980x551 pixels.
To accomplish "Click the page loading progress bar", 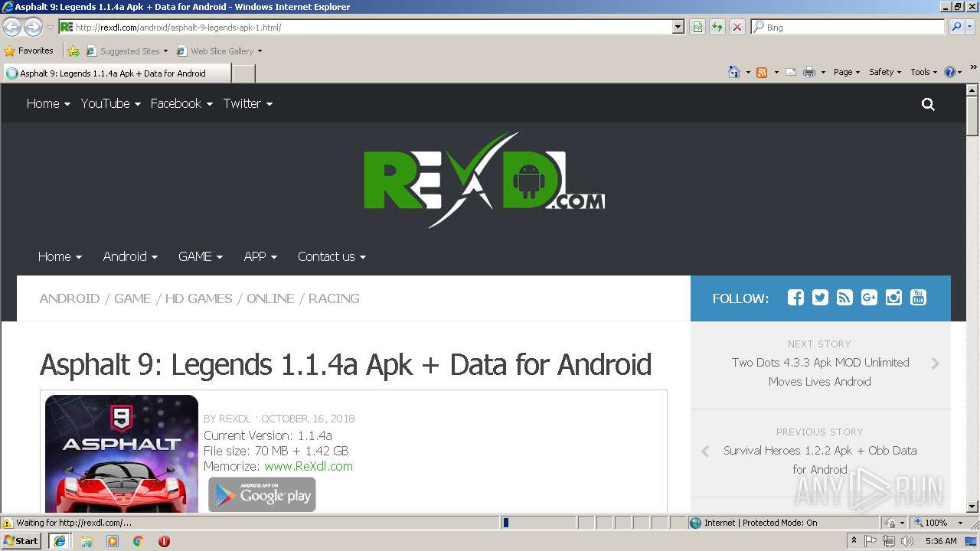I will coord(538,523).
